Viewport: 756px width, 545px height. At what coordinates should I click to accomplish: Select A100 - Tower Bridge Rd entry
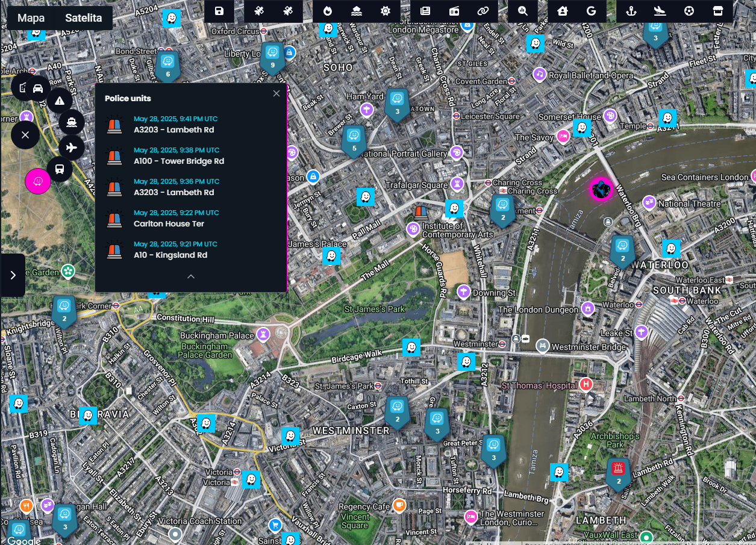click(x=191, y=156)
